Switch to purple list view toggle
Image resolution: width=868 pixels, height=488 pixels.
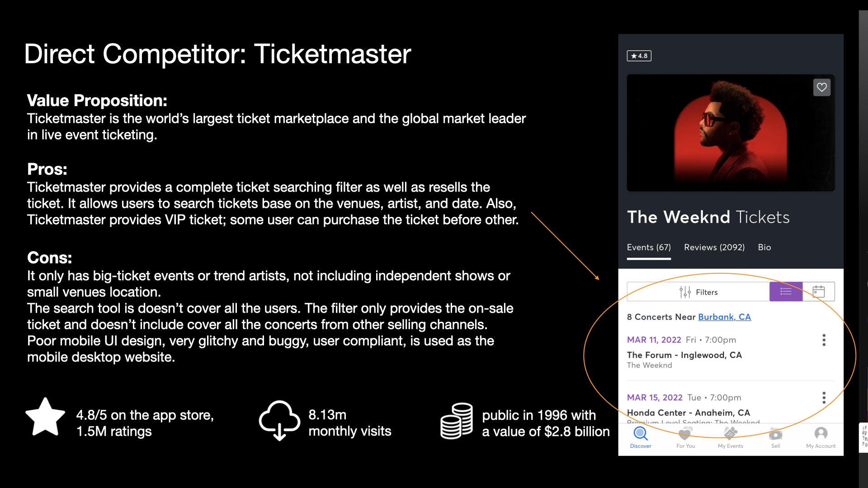tap(786, 292)
